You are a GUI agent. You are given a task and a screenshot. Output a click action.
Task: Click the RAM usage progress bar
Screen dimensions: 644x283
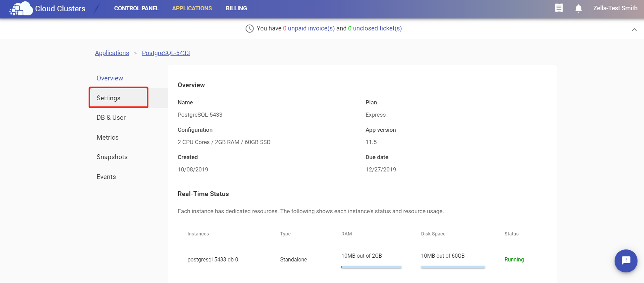[371, 267]
